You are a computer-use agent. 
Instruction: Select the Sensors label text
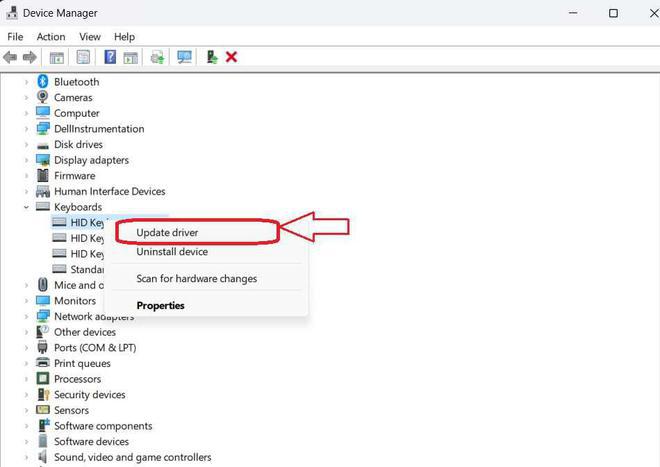pyautogui.click(x=71, y=410)
